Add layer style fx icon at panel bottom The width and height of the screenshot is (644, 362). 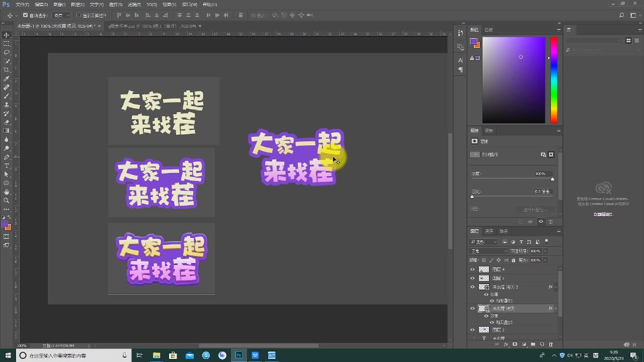pyautogui.click(x=506, y=344)
